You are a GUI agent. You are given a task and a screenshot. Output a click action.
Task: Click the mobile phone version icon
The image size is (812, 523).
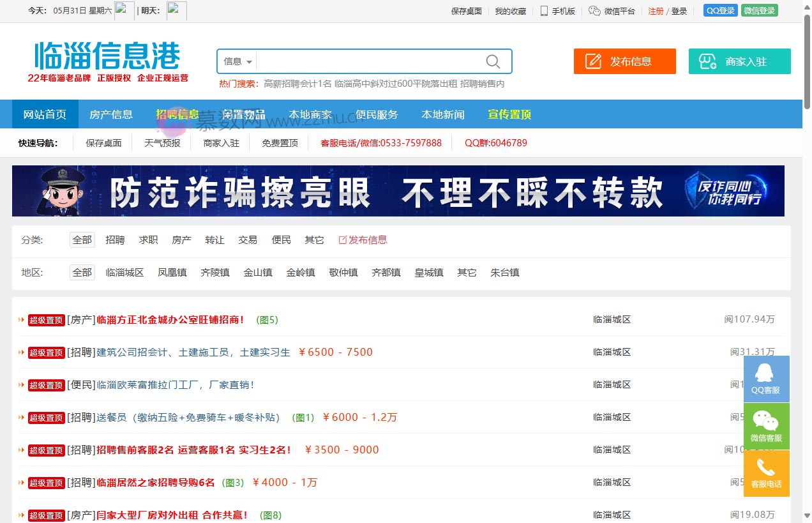[543, 11]
